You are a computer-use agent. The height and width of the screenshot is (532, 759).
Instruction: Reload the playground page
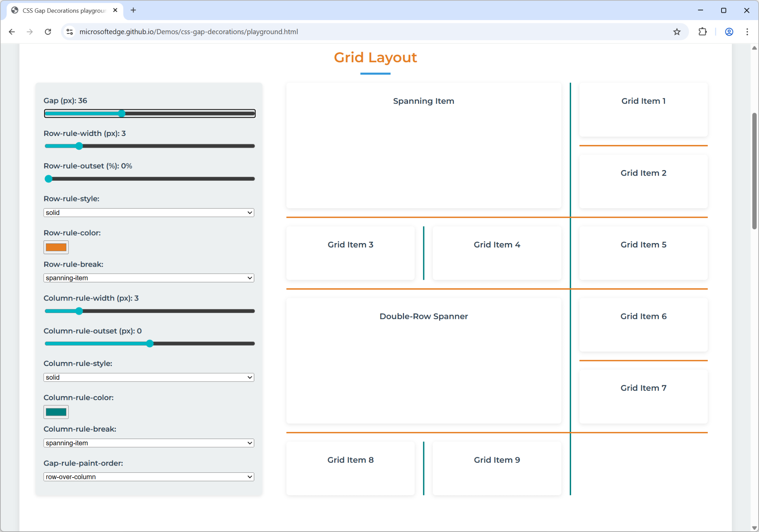[47, 31]
